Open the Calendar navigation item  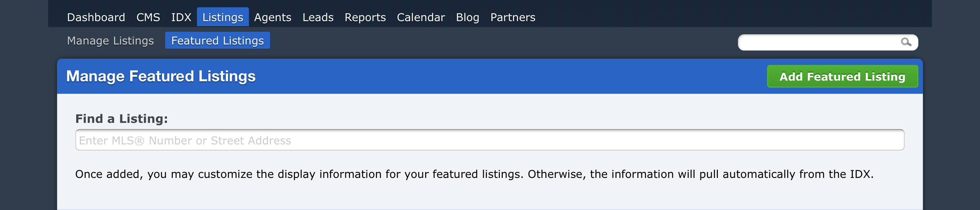(x=420, y=17)
